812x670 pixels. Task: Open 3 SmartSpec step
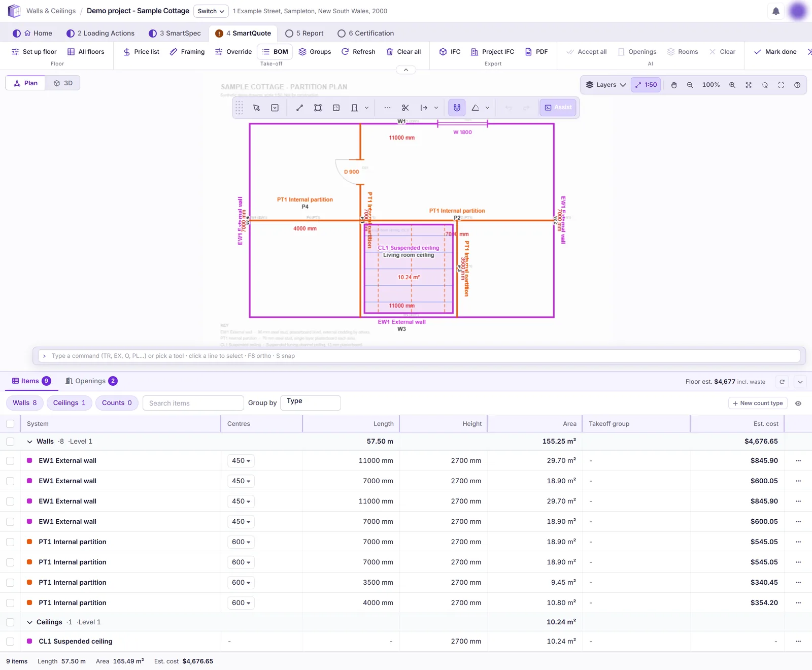pyautogui.click(x=175, y=33)
